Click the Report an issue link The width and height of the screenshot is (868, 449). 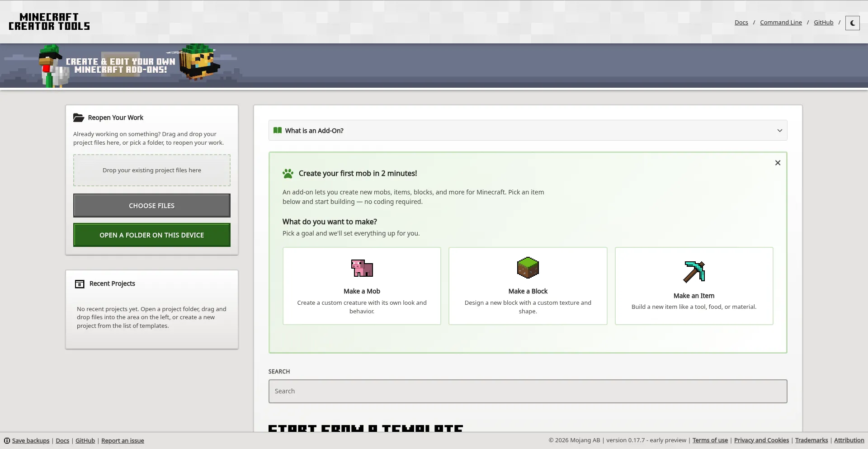pyautogui.click(x=123, y=440)
